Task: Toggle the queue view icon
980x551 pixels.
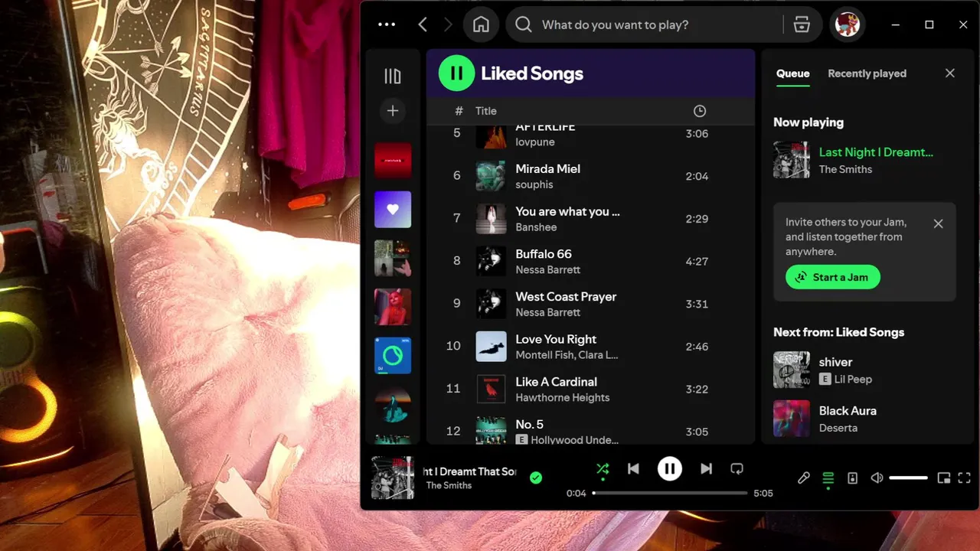Action: tap(828, 478)
